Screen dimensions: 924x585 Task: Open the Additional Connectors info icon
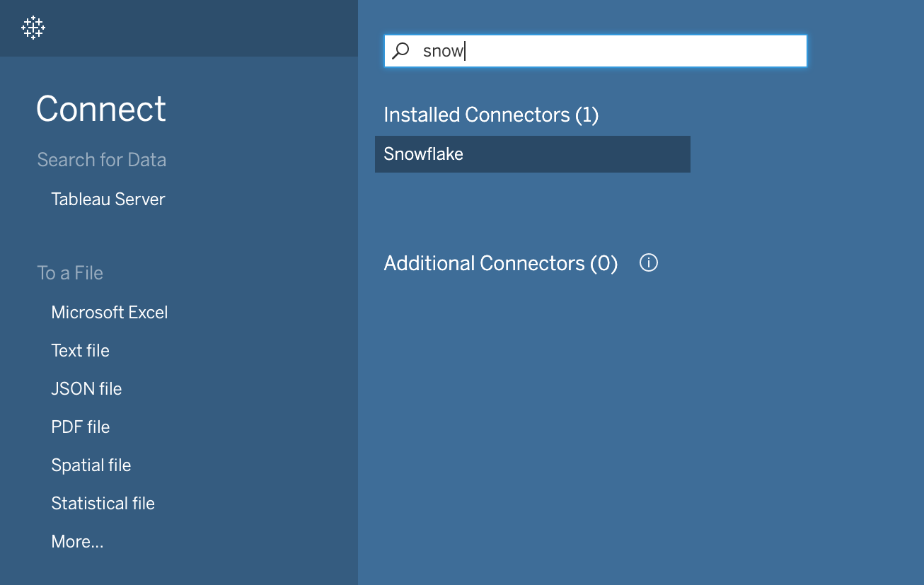click(x=648, y=263)
